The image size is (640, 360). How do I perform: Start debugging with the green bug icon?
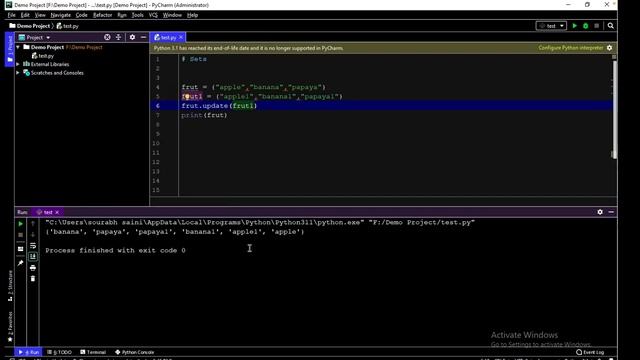[x=586, y=26]
